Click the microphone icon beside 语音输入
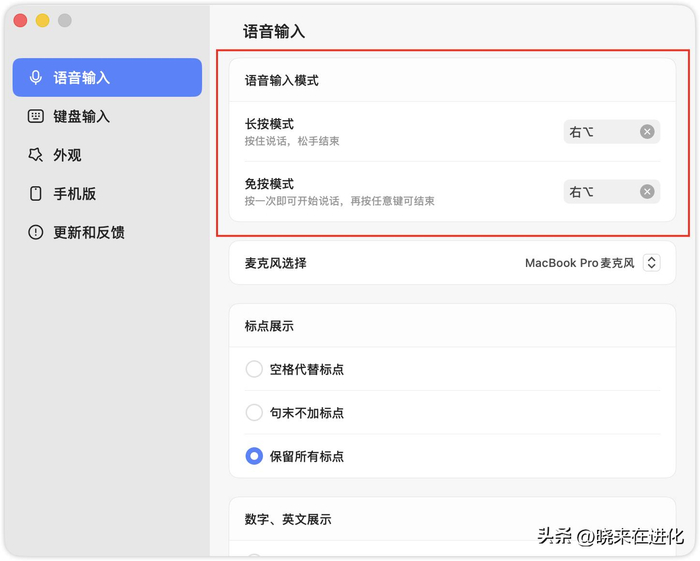 tap(36, 78)
